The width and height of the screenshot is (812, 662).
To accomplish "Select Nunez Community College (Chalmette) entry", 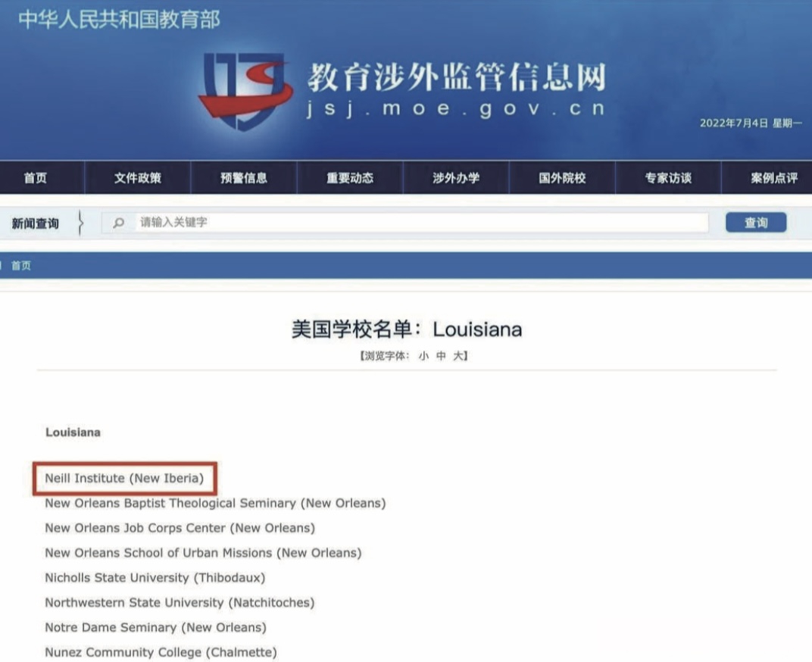I will pos(161,652).
